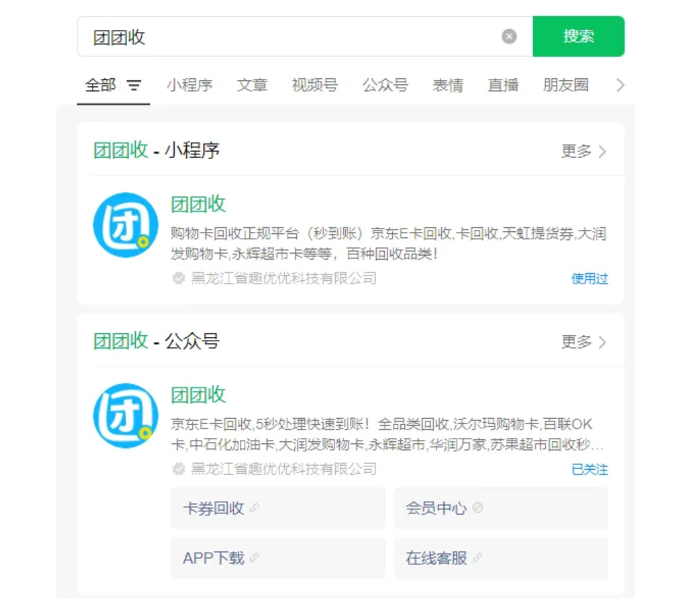Click the verified badge in the official account card
This screenshot has height=616, width=679.
click(178, 468)
